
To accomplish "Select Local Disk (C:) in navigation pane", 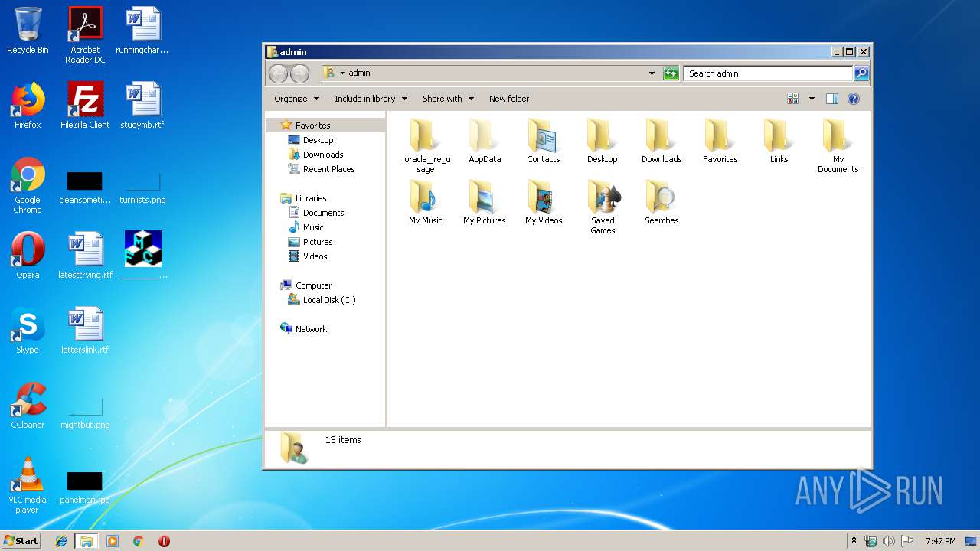I will click(x=328, y=300).
